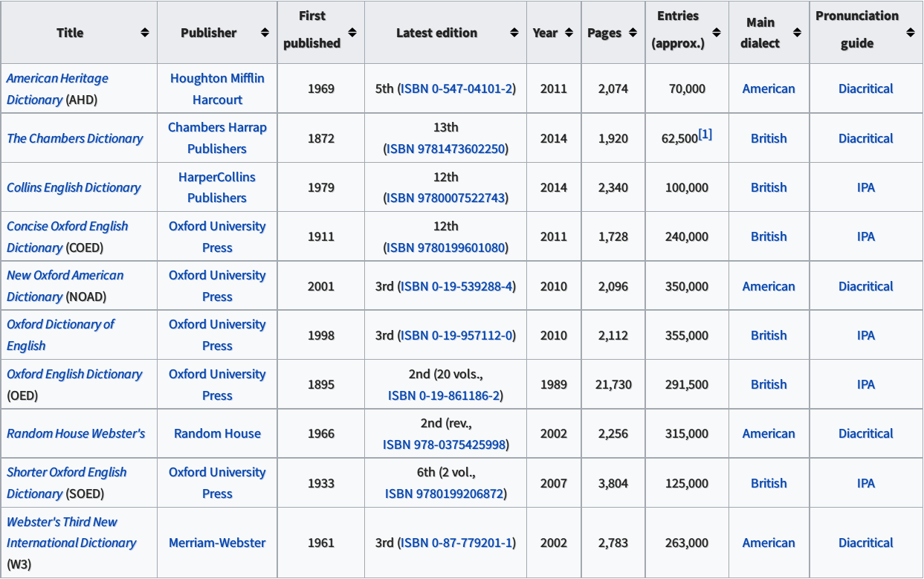Open ISBN 0-547-04101-2 link
924x579 pixels.
point(456,88)
